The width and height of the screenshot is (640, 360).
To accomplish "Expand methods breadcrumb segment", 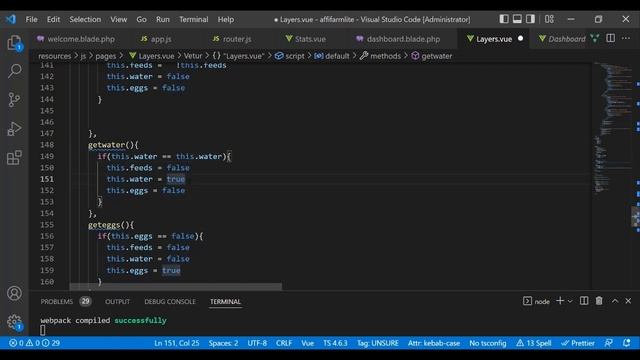I will coord(380,56).
